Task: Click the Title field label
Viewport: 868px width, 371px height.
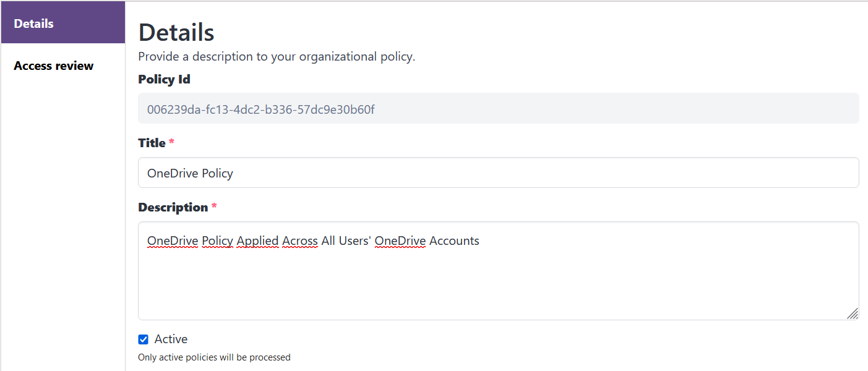Action: [x=150, y=142]
